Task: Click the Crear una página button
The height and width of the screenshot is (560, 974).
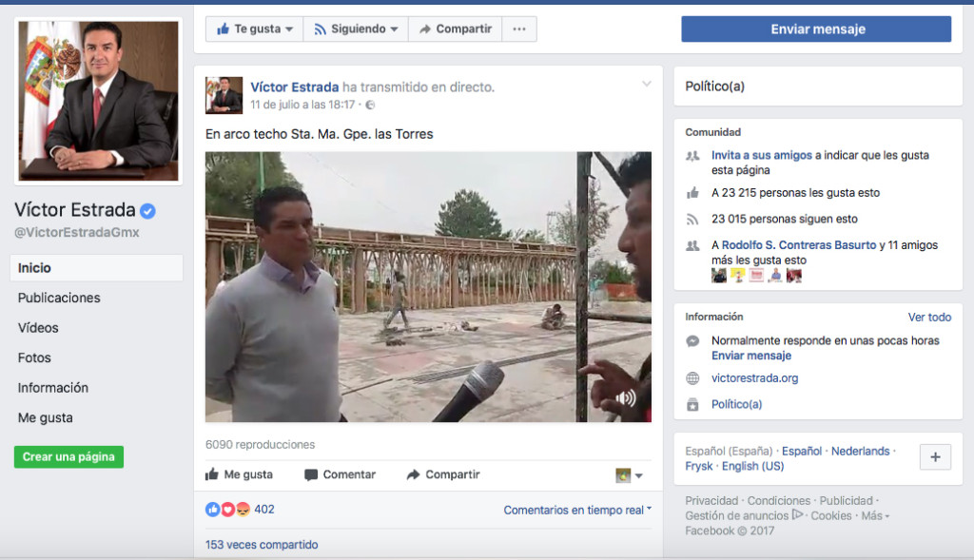Action: (68, 457)
